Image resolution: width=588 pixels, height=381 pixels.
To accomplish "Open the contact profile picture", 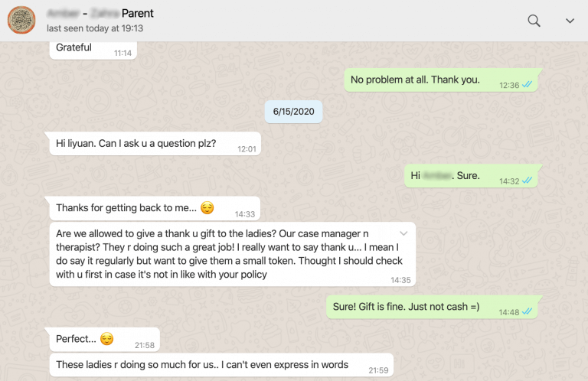I will click(x=21, y=20).
